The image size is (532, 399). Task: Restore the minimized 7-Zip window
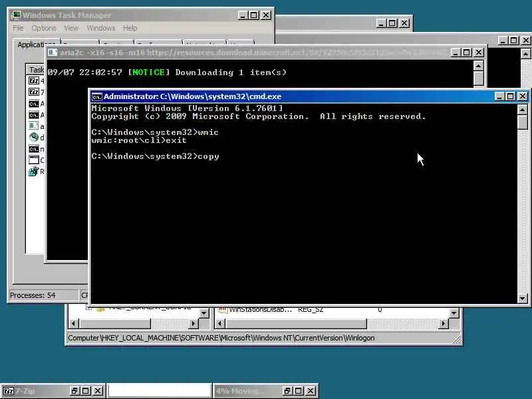(x=74, y=391)
